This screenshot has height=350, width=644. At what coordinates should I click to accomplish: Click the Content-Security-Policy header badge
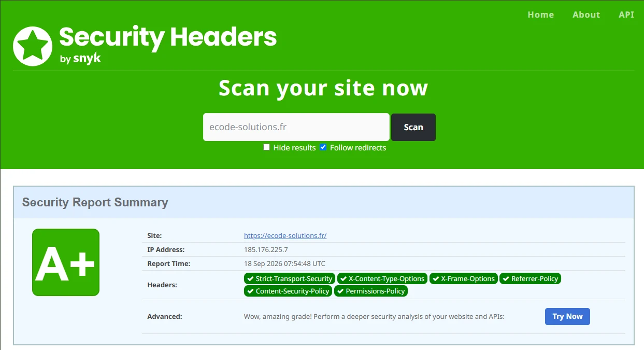coord(288,291)
